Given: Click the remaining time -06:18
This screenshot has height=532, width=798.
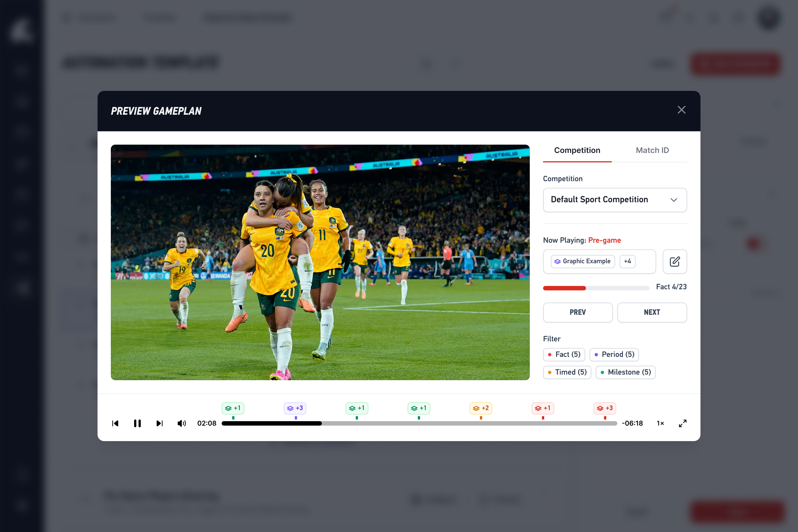Looking at the screenshot, I should click(x=632, y=423).
